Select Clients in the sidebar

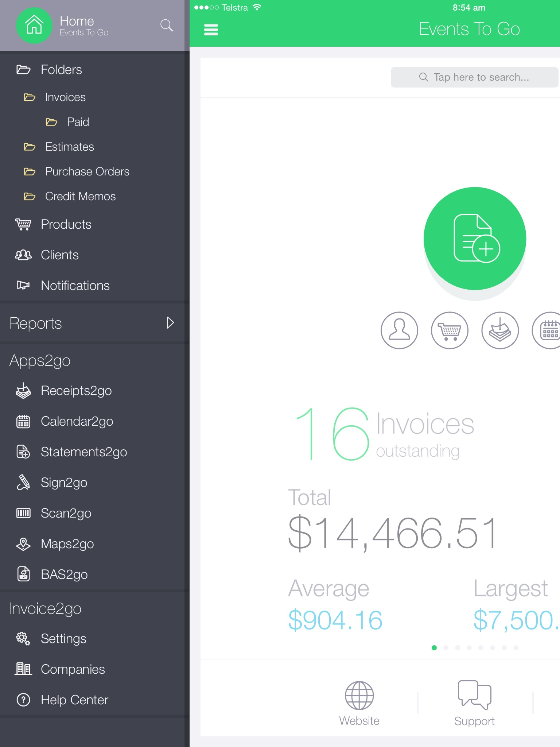coord(92,255)
